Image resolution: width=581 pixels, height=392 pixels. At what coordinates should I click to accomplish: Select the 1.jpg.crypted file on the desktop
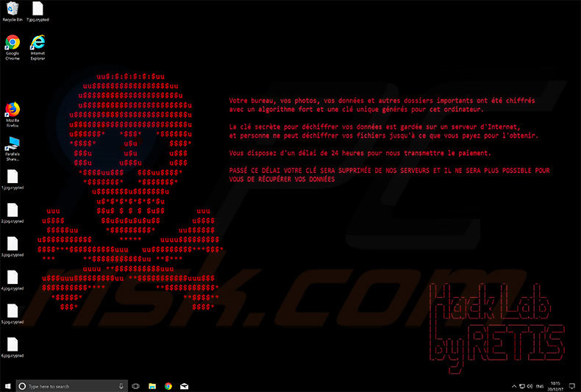(13, 179)
